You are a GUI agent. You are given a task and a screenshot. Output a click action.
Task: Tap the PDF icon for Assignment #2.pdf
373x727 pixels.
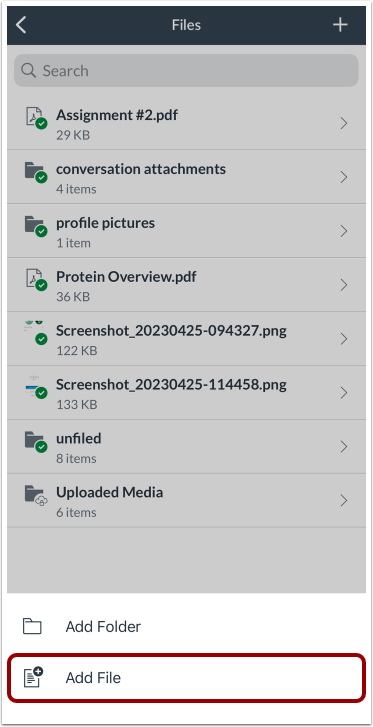click(35, 118)
